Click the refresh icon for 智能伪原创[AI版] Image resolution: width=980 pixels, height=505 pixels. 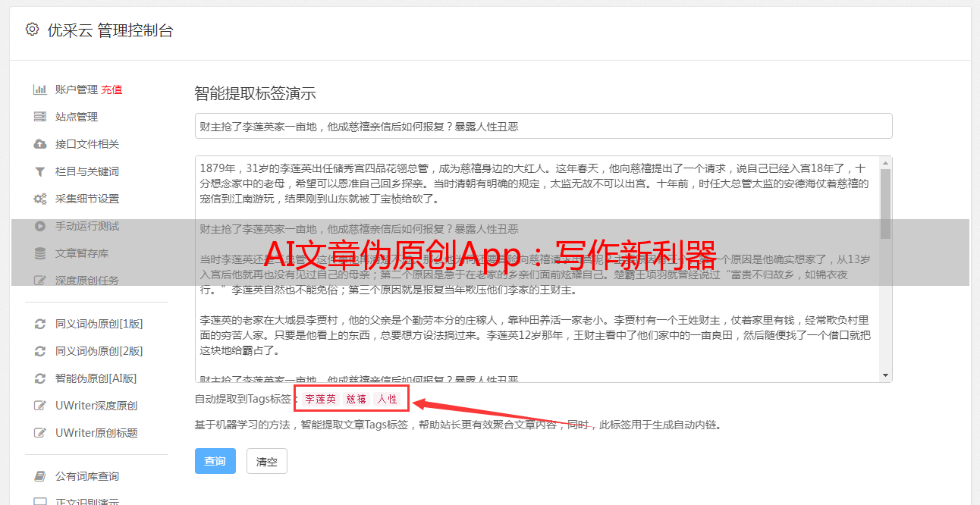(40, 378)
